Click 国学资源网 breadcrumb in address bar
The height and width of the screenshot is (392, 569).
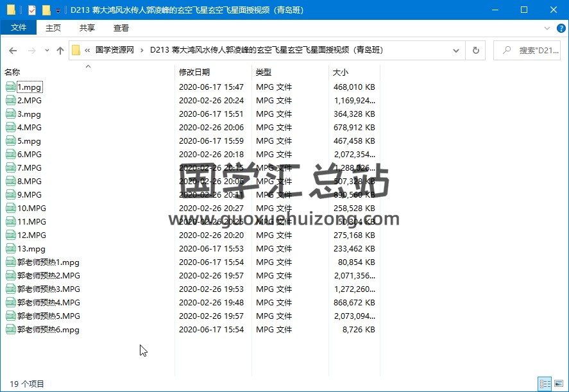point(115,50)
